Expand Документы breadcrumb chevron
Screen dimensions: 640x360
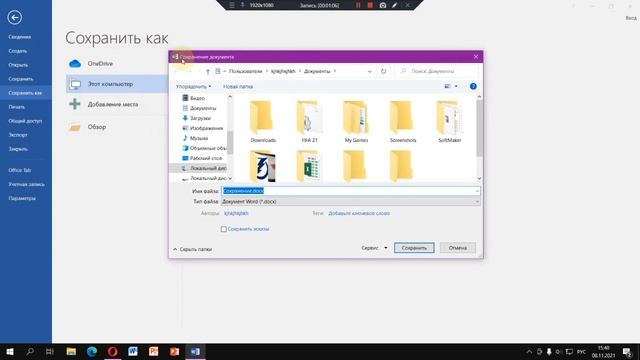(x=335, y=71)
